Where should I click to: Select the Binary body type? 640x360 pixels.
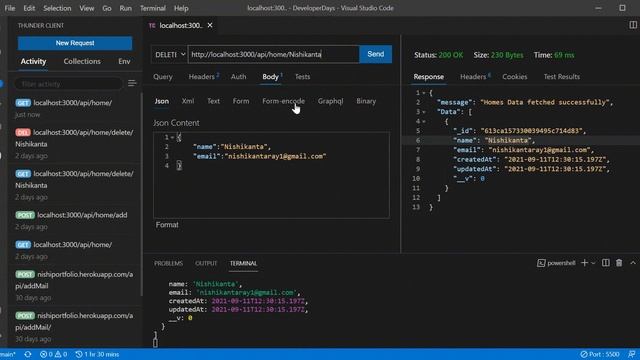point(366,101)
